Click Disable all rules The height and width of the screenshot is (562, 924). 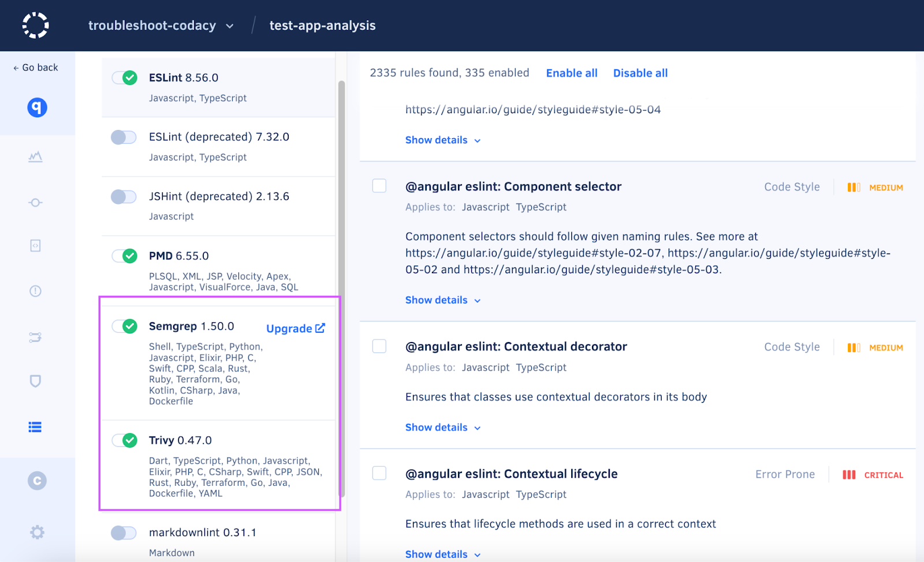pos(640,73)
